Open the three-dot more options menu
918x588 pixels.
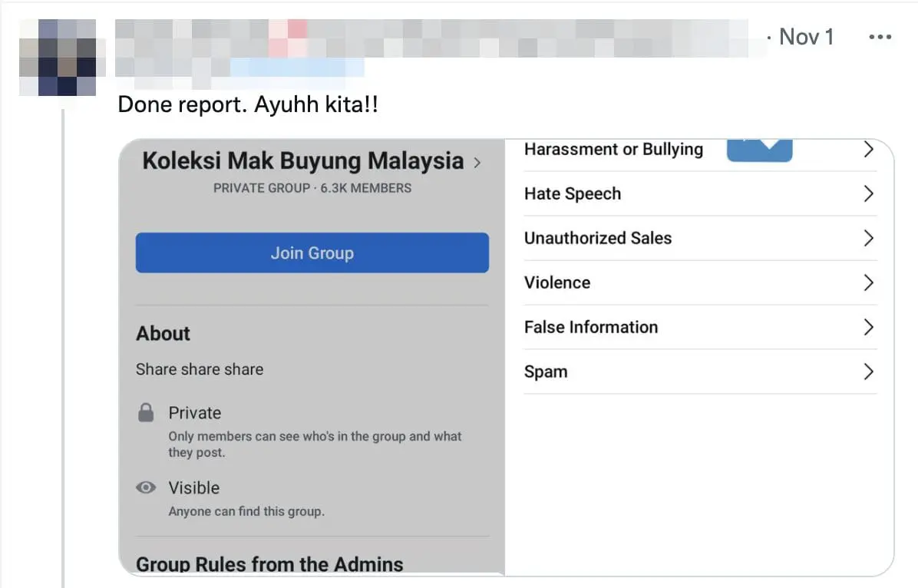880,37
